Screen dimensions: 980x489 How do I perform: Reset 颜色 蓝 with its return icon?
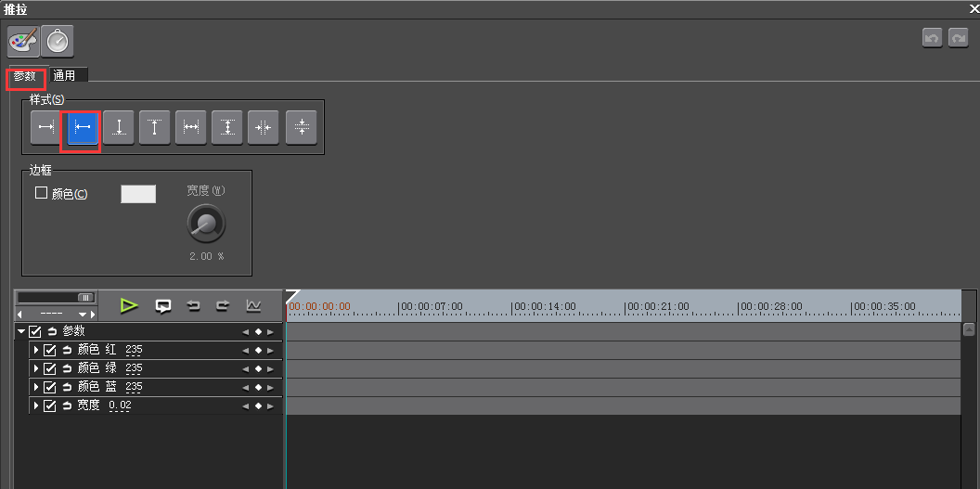[67, 387]
